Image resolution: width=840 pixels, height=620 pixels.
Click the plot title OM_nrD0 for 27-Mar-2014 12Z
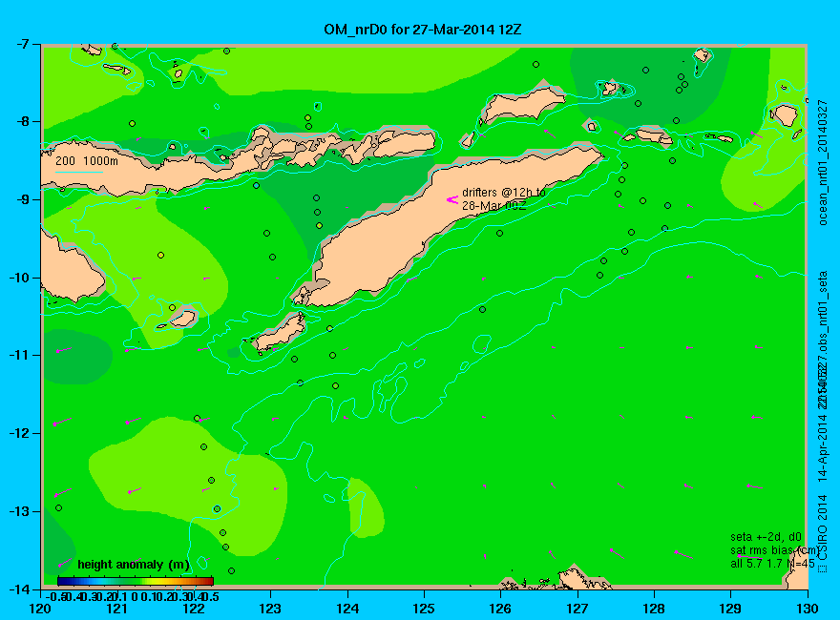422,30
